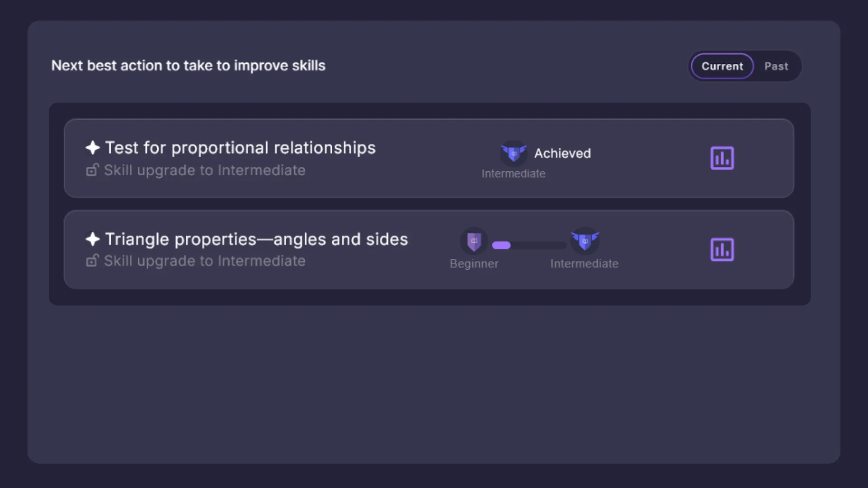Click the Beginner shield badge
Viewport: 868px width, 488px height.
(474, 241)
